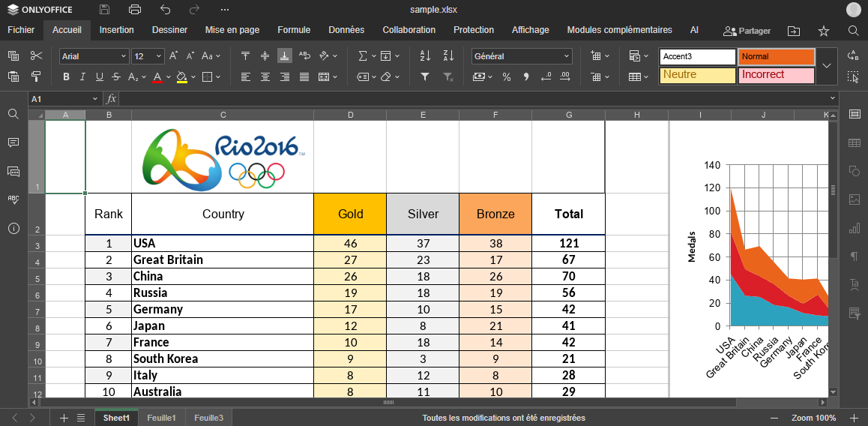The image size is (868, 426).
Task: Toggle bold formatting
Action: pos(66,76)
